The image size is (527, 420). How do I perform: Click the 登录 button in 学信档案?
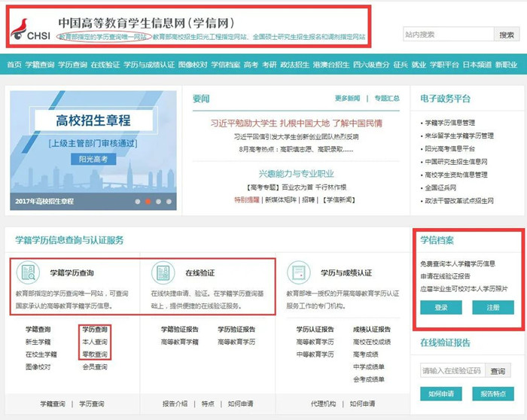tap(441, 307)
